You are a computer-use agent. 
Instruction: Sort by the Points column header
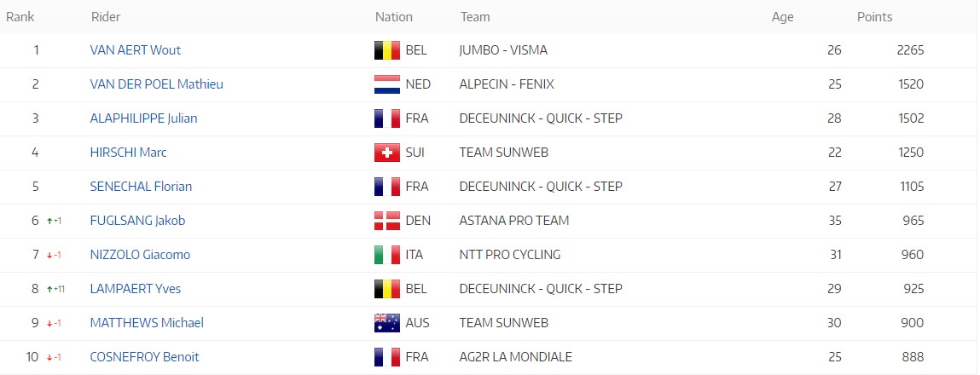874,17
